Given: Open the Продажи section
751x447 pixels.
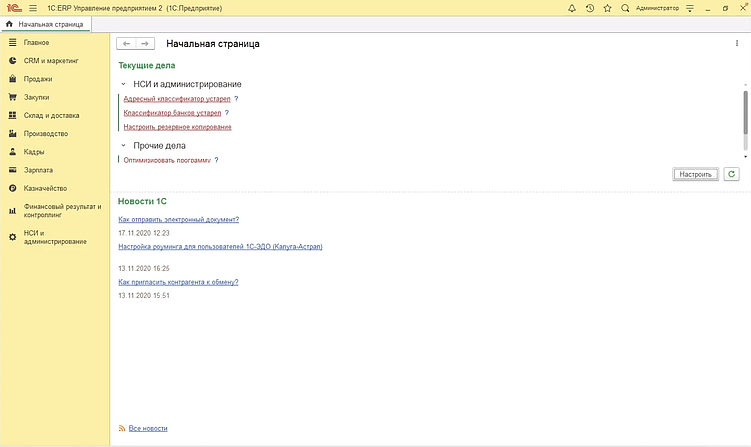Looking at the screenshot, I should coord(38,79).
